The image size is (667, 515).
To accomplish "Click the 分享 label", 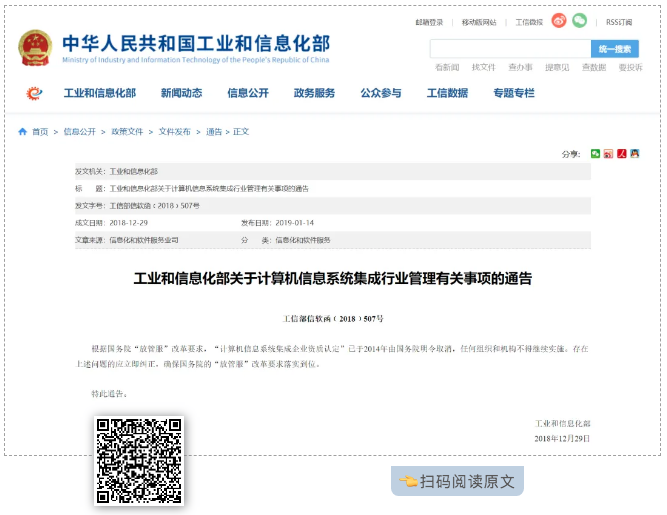I will coord(571,154).
